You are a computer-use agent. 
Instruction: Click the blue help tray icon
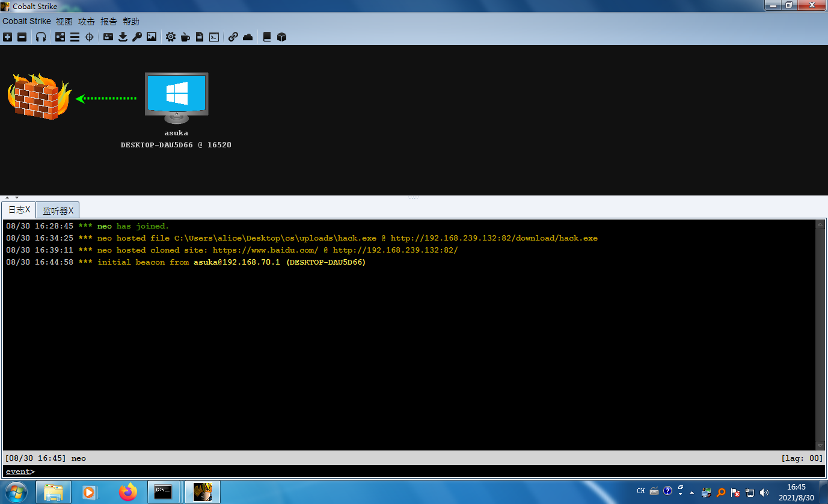[x=667, y=491]
